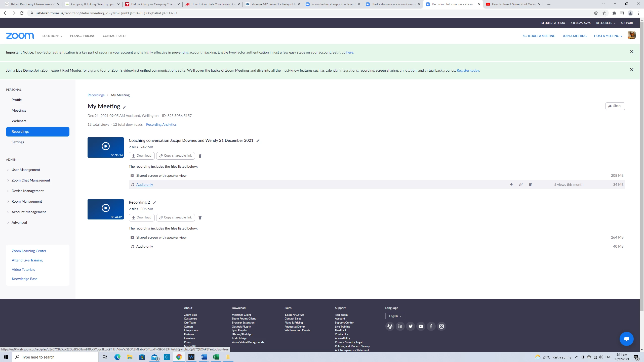
Task: Open the English language dropdown
Action: (395, 316)
